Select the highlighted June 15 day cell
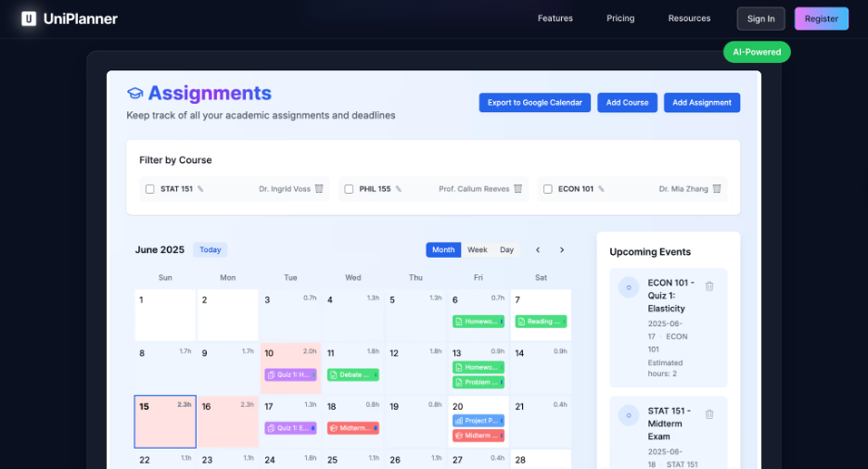This screenshot has height=469, width=868. coord(165,422)
